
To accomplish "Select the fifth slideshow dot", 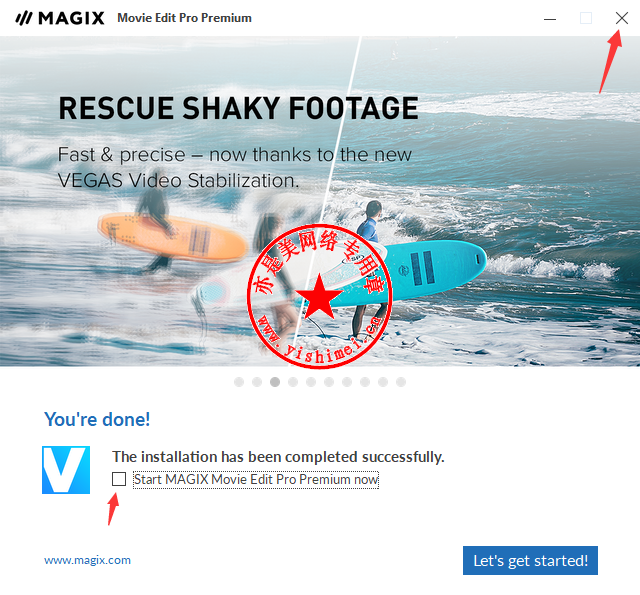I will [x=311, y=382].
